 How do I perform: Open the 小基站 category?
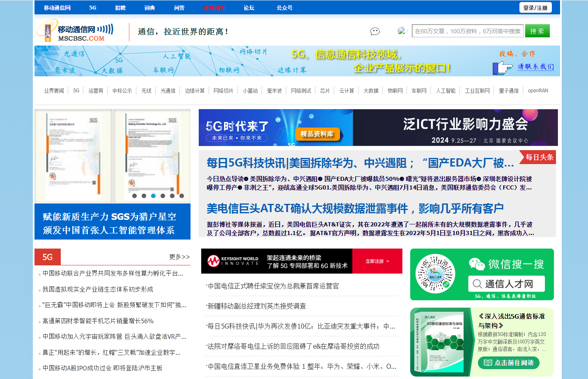[x=250, y=91]
